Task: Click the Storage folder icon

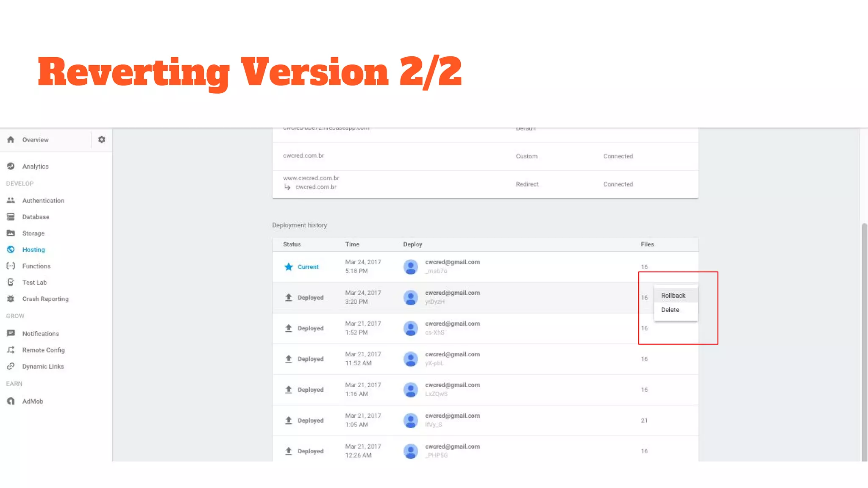Action: (x=11, y=233)
